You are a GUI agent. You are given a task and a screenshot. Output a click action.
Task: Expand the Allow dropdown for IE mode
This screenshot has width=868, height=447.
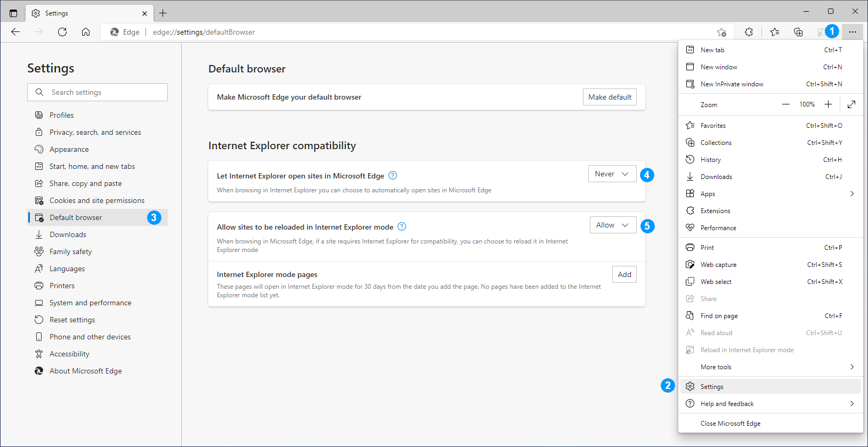coord(613,225)
